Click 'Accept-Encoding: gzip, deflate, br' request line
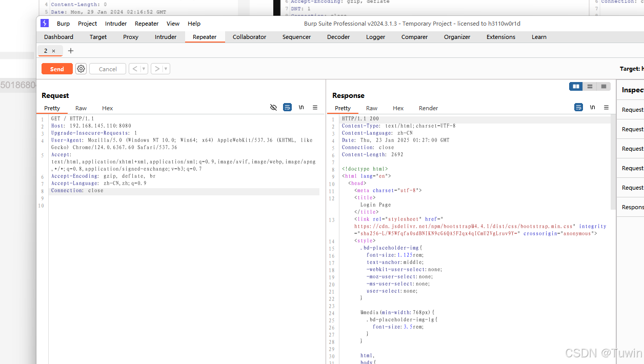644x364 pixels. 103,176
